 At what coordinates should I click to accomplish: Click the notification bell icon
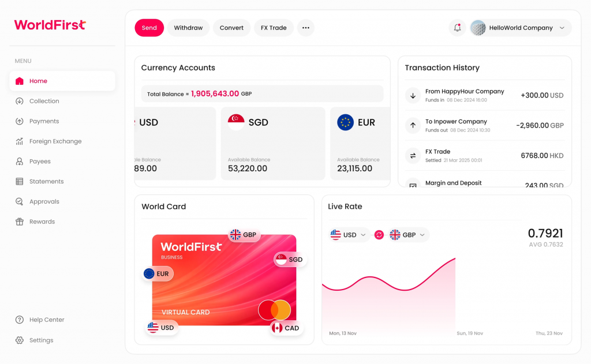[457, 28]
